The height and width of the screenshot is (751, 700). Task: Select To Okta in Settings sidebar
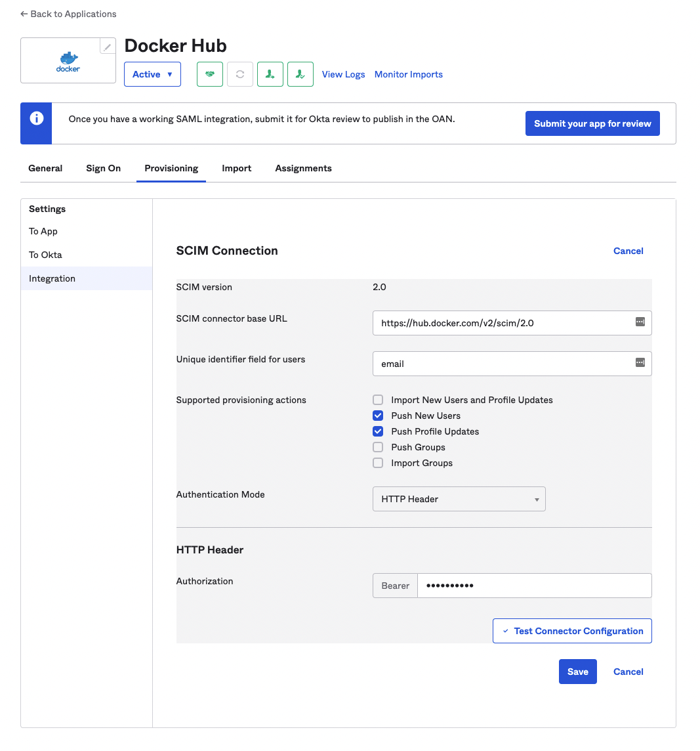click(87, 255)
